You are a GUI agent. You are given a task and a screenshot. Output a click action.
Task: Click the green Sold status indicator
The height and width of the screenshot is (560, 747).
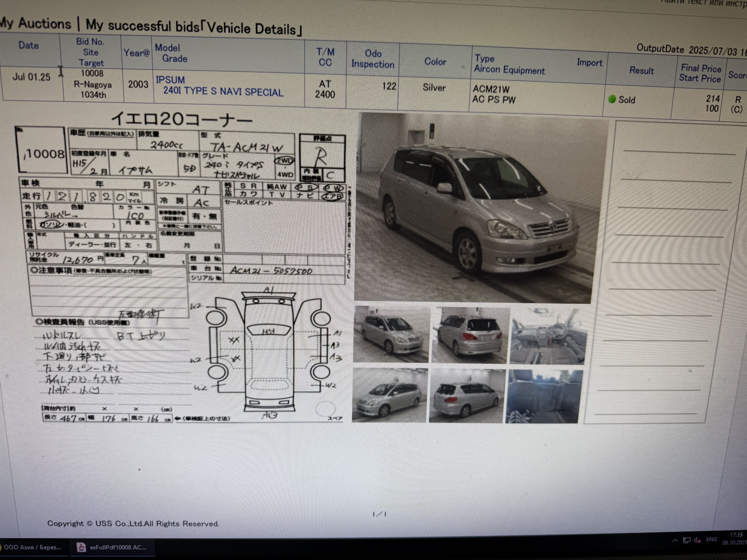[612, 99]
